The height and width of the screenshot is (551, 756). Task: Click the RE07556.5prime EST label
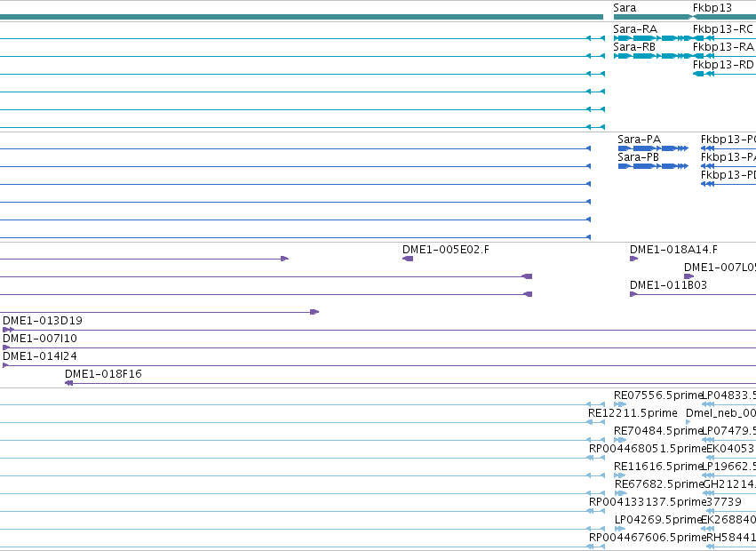(658, 395)
